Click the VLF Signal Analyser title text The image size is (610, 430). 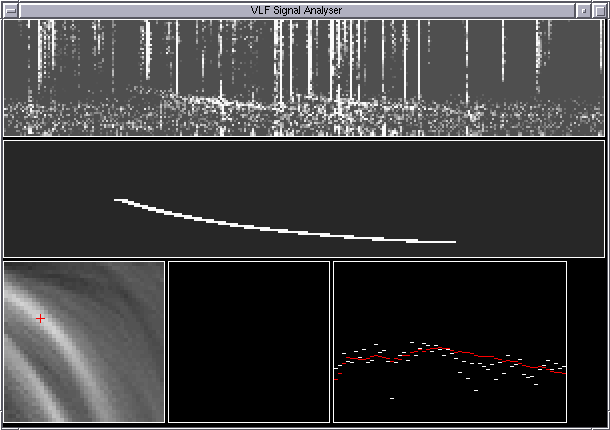point(300,9)
